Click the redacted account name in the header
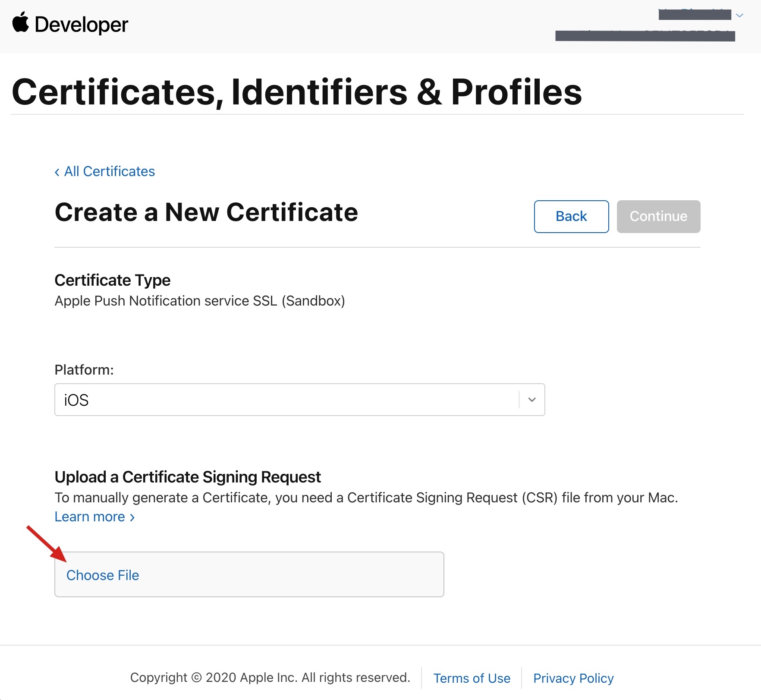Viewport: 761px width, 700px height. (x=695, y=15)
